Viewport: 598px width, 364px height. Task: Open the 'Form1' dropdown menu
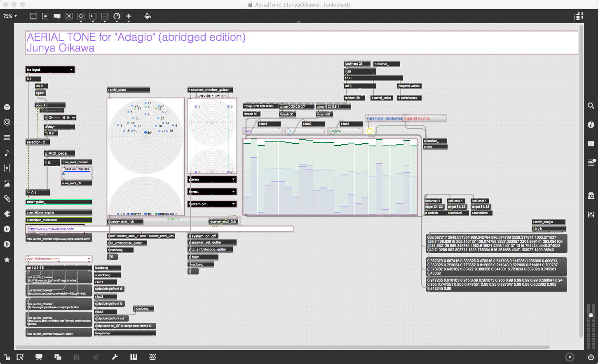tap(212, 192)
